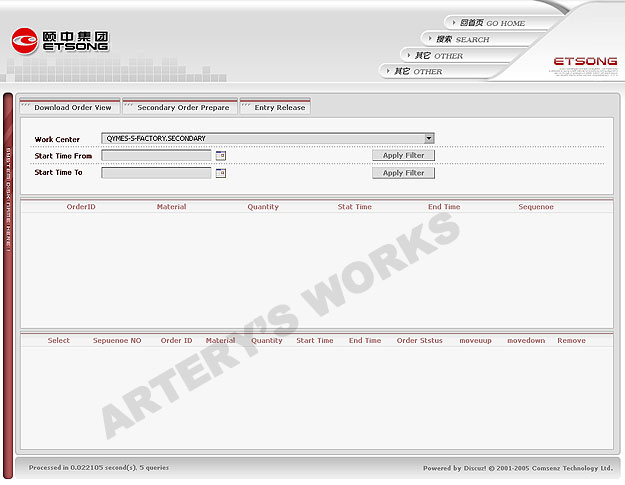Switch to the Download Order View tab
This screenshot has width=625, height=485.
point(72,107)
